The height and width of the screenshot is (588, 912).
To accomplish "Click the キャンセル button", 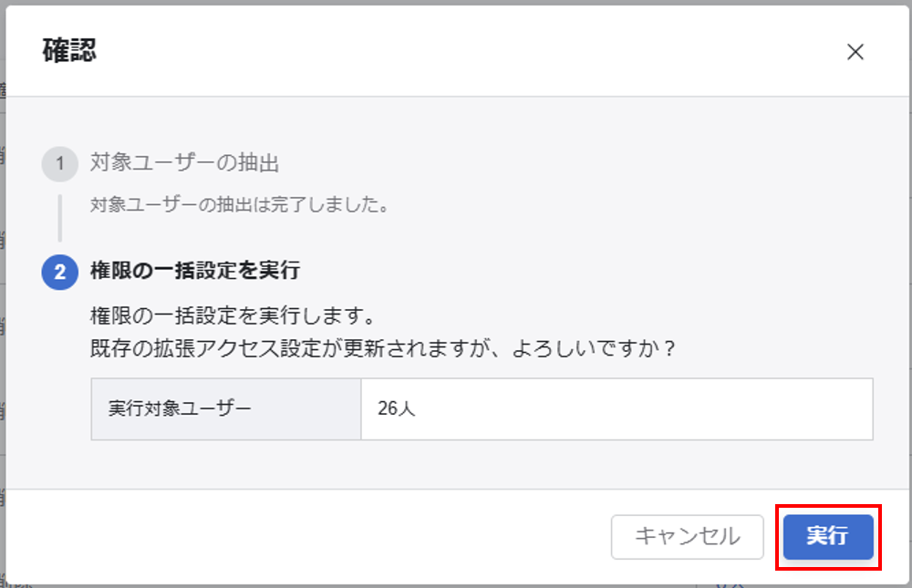I will [x=687, y=537].
